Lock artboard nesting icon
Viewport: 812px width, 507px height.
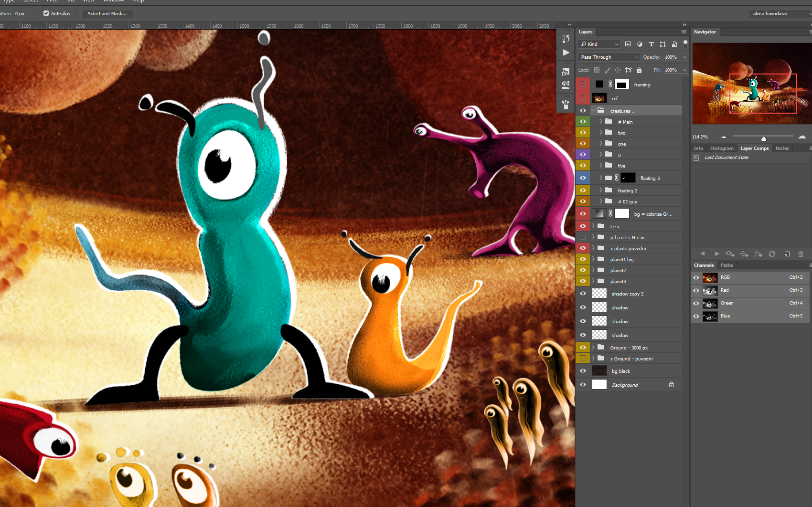[x=629, y=70]
